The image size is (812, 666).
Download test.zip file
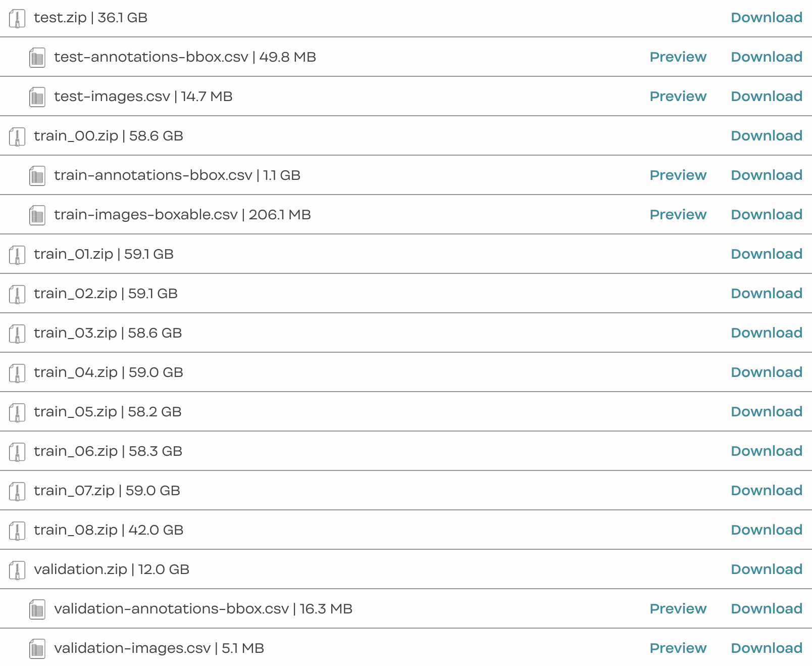[x=766, y=18]
